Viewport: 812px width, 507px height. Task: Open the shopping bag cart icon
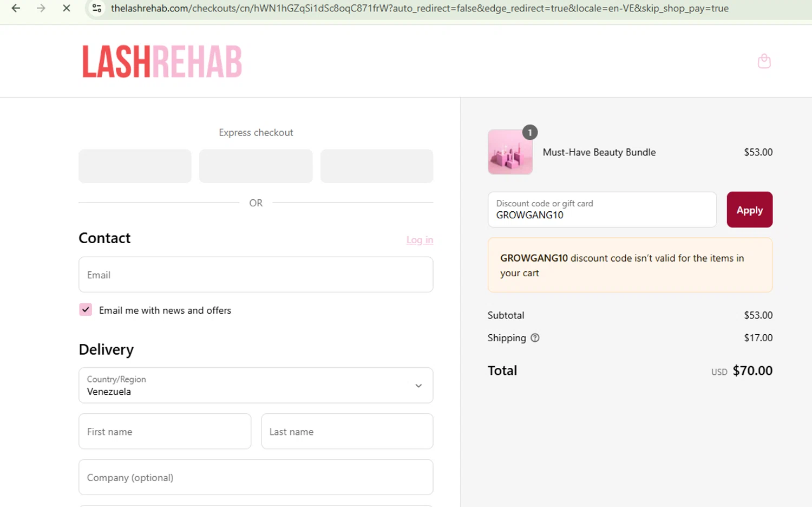(x=764, y=61)
